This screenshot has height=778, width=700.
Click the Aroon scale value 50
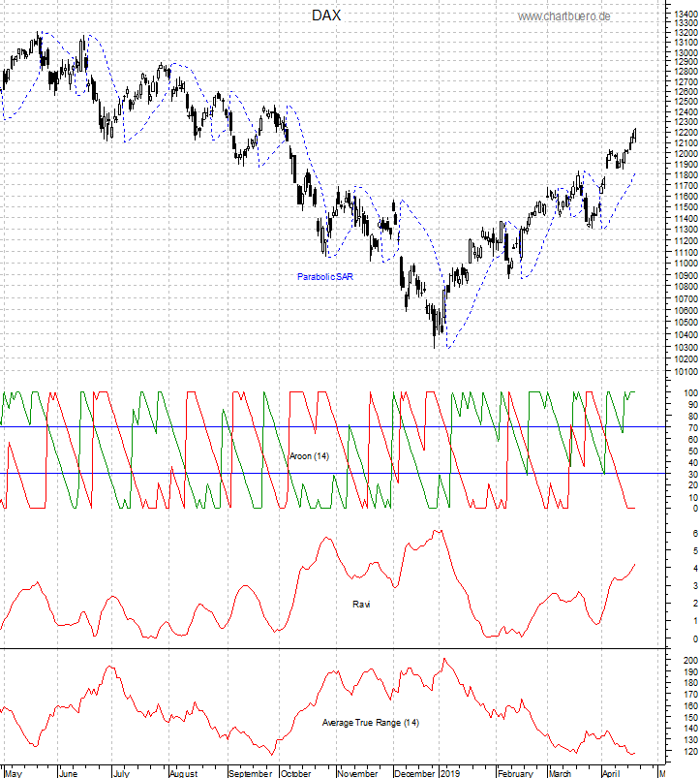coord(692,451)
